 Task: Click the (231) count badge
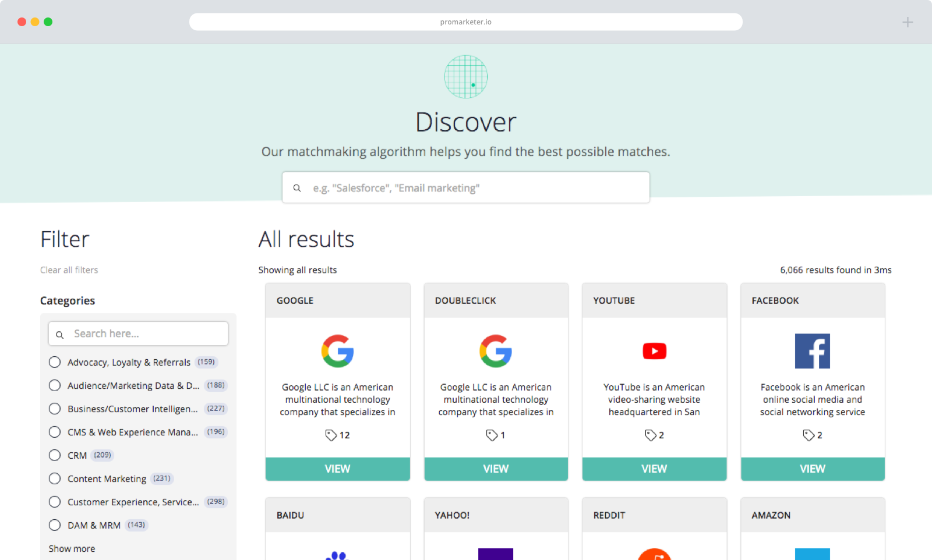(162, 479)
